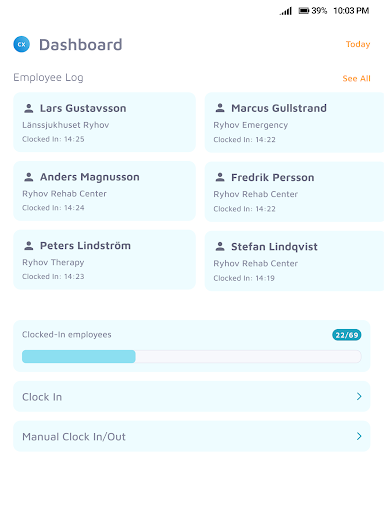Open the Manual Clock In/Out option
The image size is (384, 512).
192,436
